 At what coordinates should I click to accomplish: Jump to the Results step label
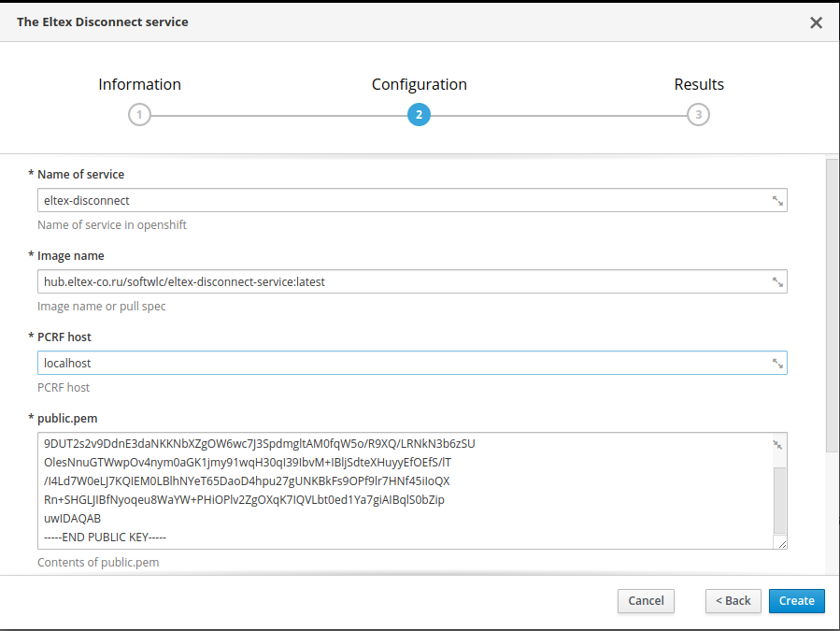(699, 84)
